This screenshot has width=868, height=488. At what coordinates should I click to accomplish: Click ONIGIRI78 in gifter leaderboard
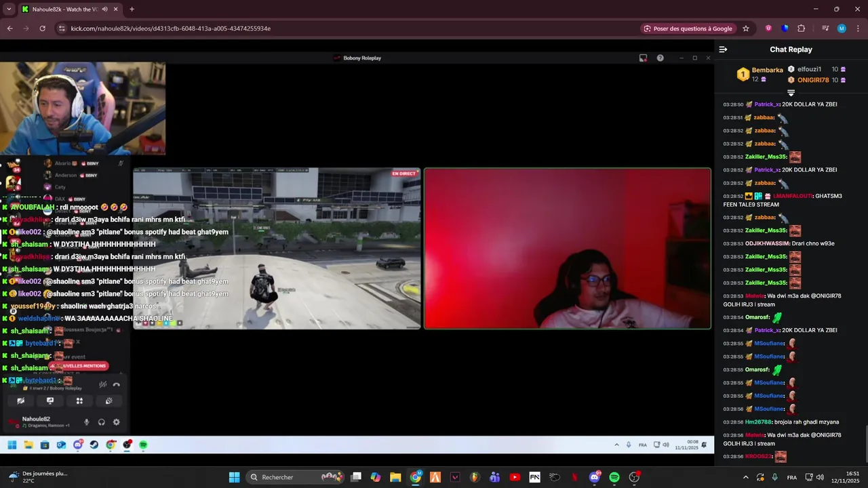pyautogui.click(x=813, y=80)
